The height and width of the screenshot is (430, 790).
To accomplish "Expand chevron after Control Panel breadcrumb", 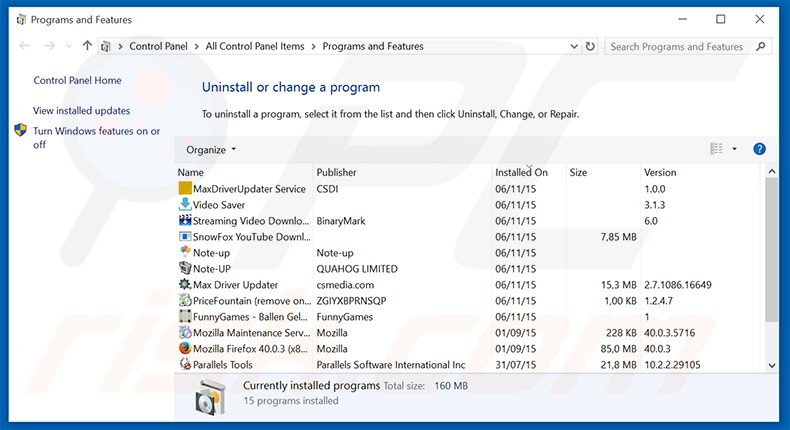I will (x=196, y=46).
